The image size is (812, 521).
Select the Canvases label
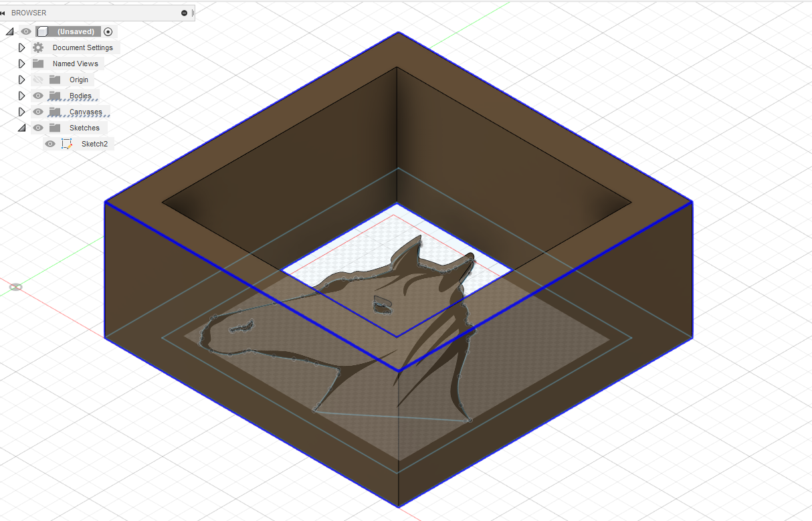click(86, 112)
